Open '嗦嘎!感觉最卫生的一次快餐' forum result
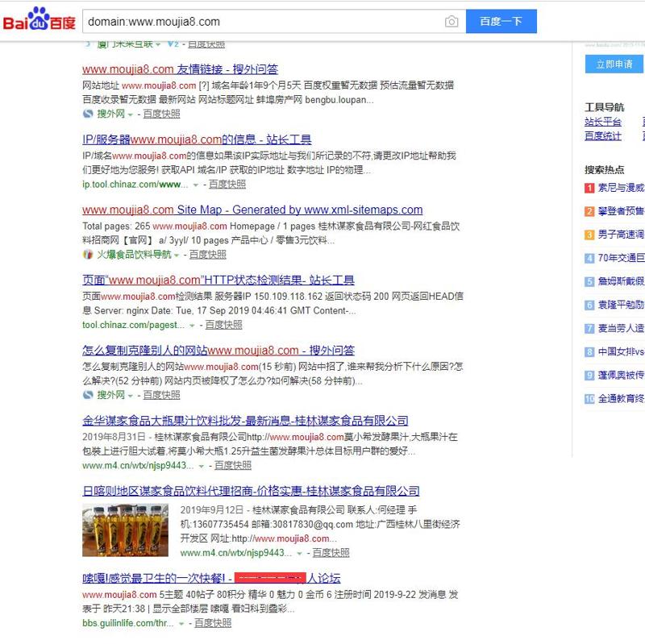The width and height of the screenshot is (645, 644). 211,578
